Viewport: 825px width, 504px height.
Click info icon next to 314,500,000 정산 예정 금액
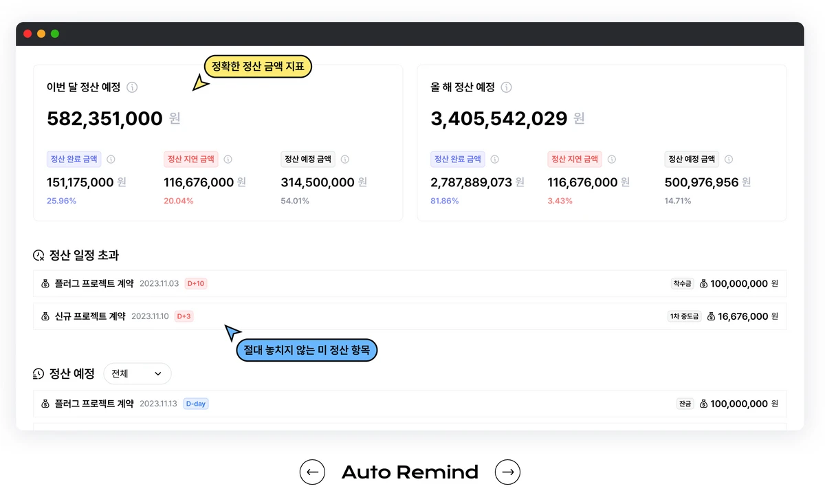[345, 159]
